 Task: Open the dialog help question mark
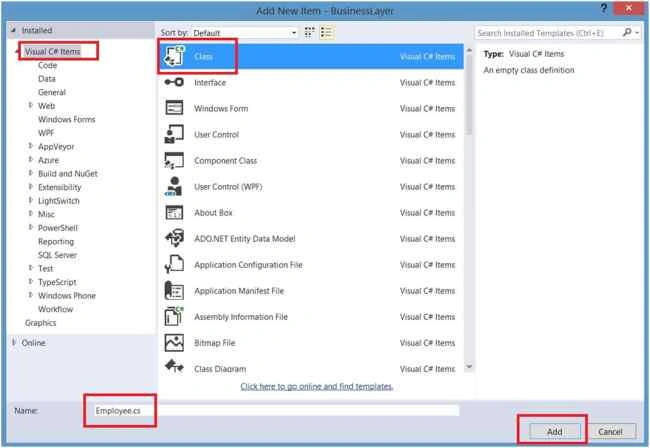pyautogui.click(x=604, y=8)
